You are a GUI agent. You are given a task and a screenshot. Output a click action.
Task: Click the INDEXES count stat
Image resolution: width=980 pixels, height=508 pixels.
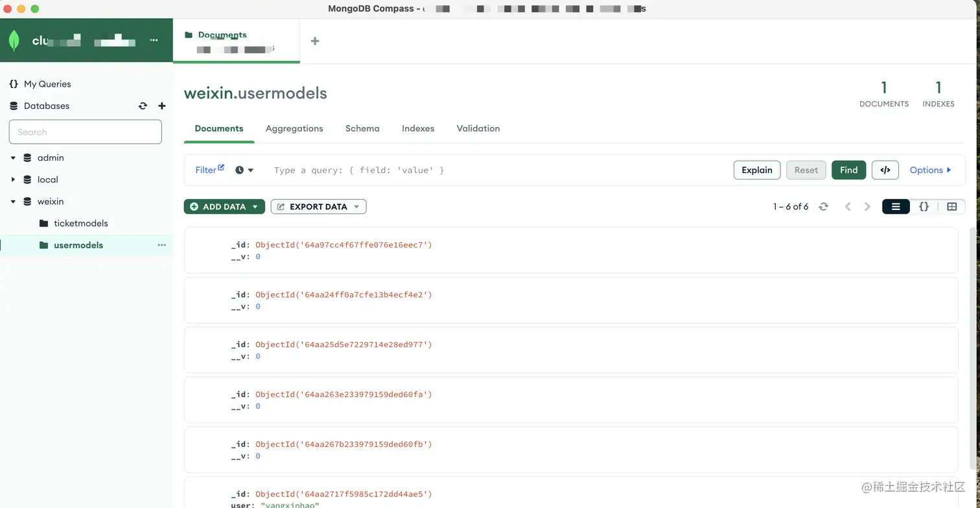pyautogui.click(x=939, y=95)
